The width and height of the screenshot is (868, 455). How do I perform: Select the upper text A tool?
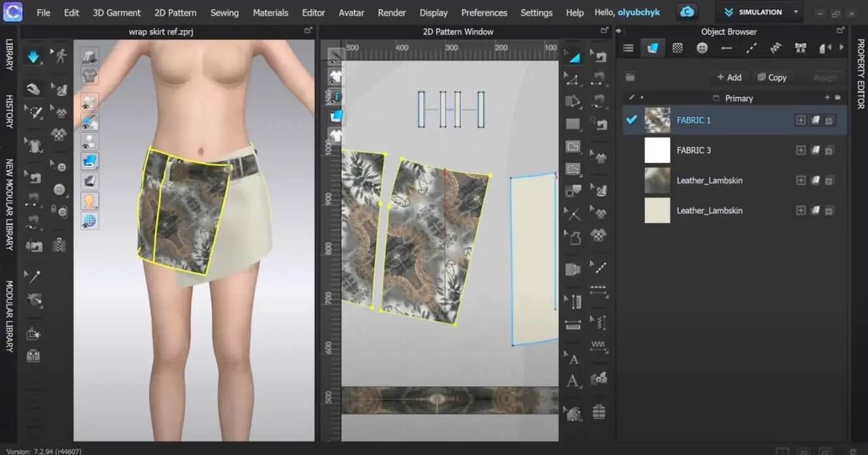pyautogui.click(x=573, y=359)
